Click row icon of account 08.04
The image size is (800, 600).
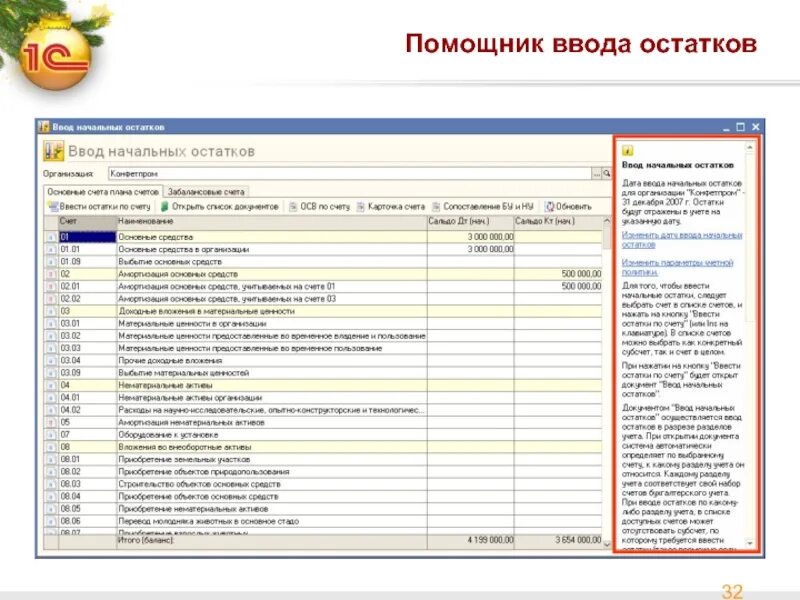click(x=51, y=496)
